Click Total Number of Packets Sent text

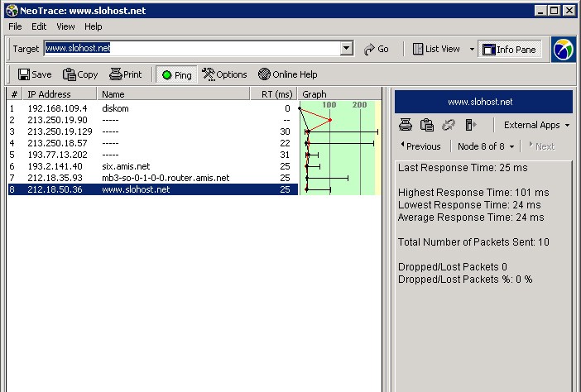click(x=473, y=242)
